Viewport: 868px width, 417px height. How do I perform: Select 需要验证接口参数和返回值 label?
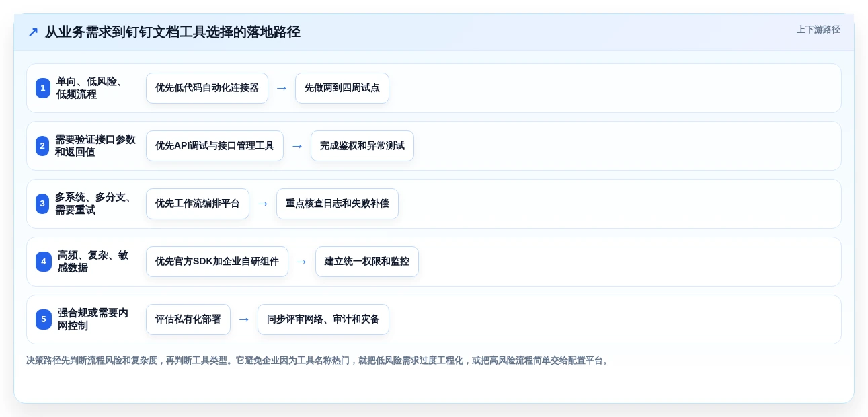(95, 146)
